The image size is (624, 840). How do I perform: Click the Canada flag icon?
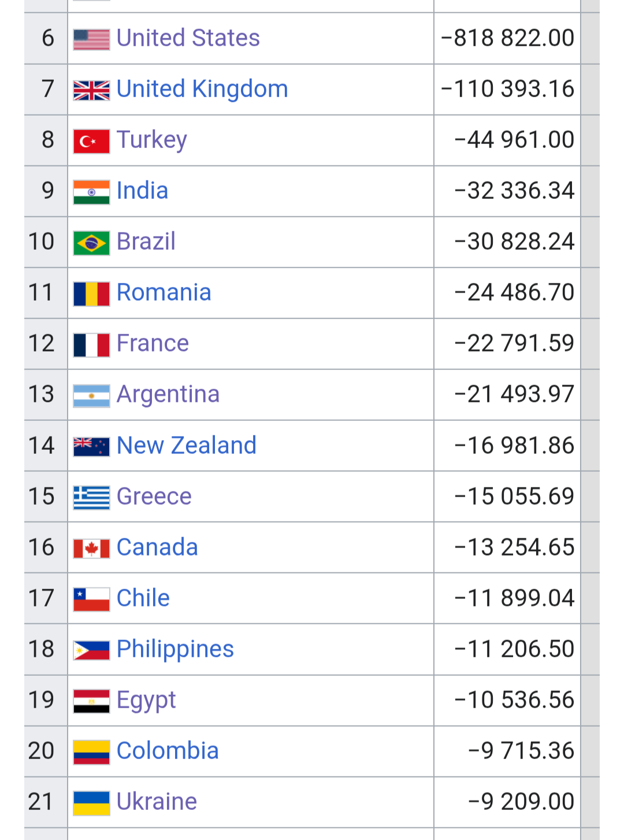tap(91, 548)
